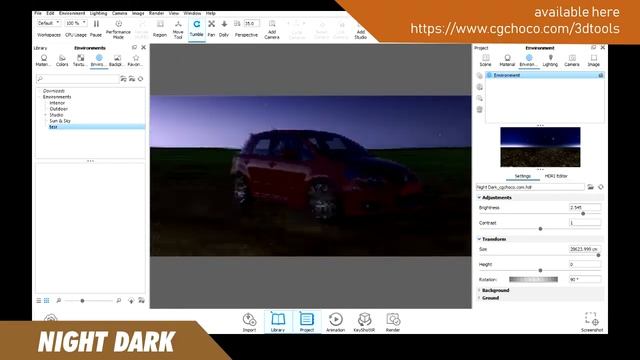The height and width of the screenshot is (360, 640).
Task: Open the Animation timeline
Action: pos(336,322)
